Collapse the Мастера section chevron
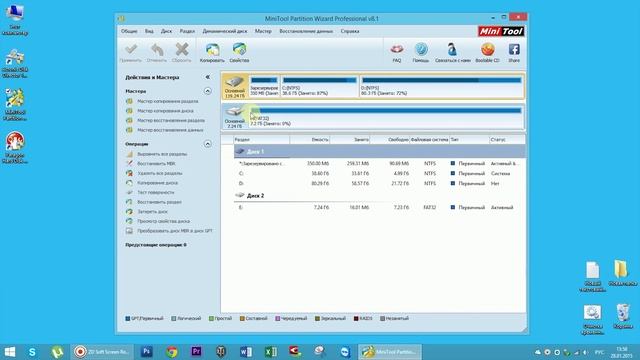 (207, 91)
